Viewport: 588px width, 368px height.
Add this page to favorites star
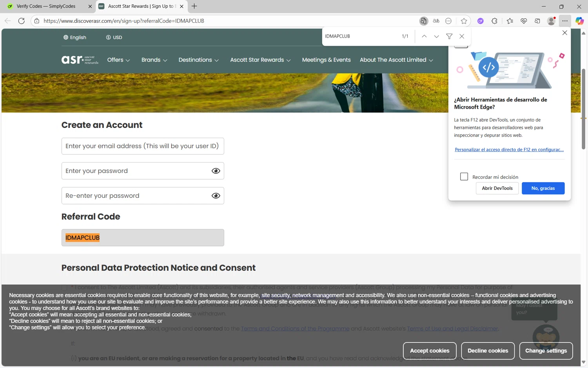(x=464, y=21)
